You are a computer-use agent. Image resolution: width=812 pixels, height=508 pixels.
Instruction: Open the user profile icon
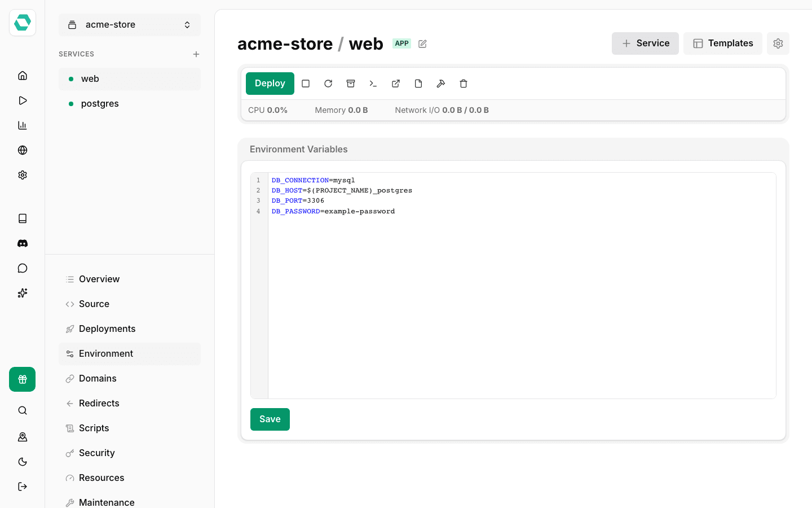23,437
